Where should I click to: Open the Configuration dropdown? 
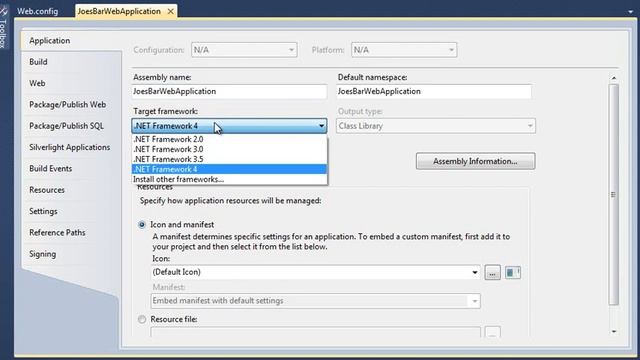(244, 50)
